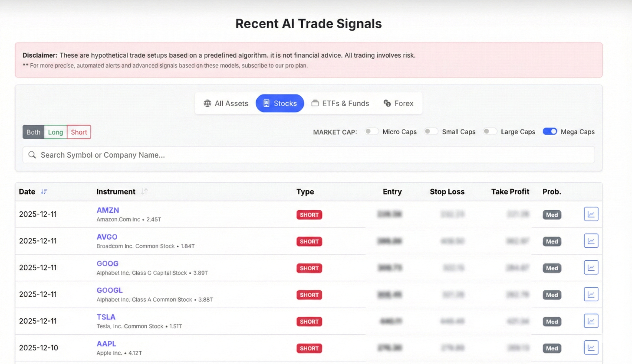Open the chart icon for GOOG
The width and height of the screenshot is (632, 364).
pos(591,267)
